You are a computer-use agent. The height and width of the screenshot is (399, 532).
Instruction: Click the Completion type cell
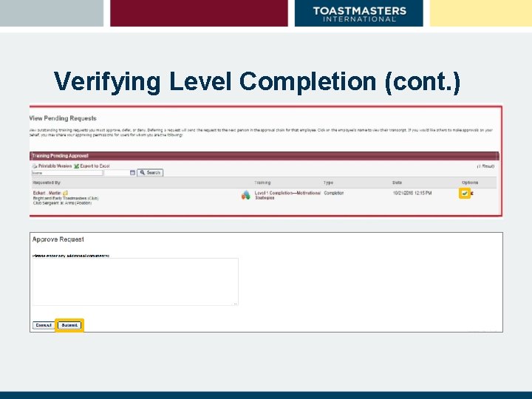point(334,193)
